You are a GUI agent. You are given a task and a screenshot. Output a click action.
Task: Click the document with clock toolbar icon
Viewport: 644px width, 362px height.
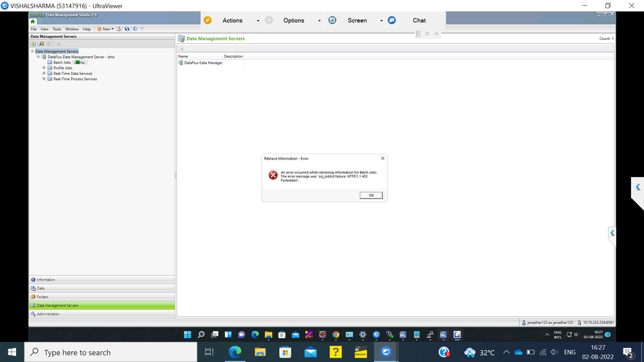(119, 29)
